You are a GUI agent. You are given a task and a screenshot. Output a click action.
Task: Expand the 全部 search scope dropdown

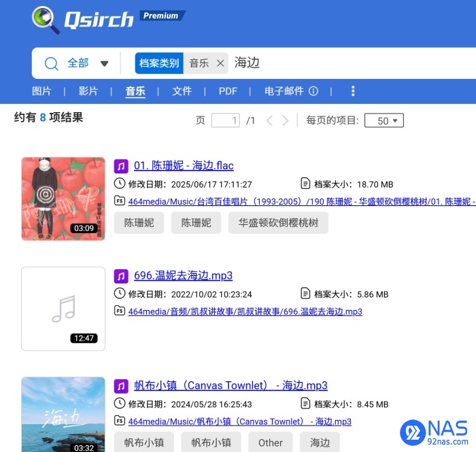105,63
